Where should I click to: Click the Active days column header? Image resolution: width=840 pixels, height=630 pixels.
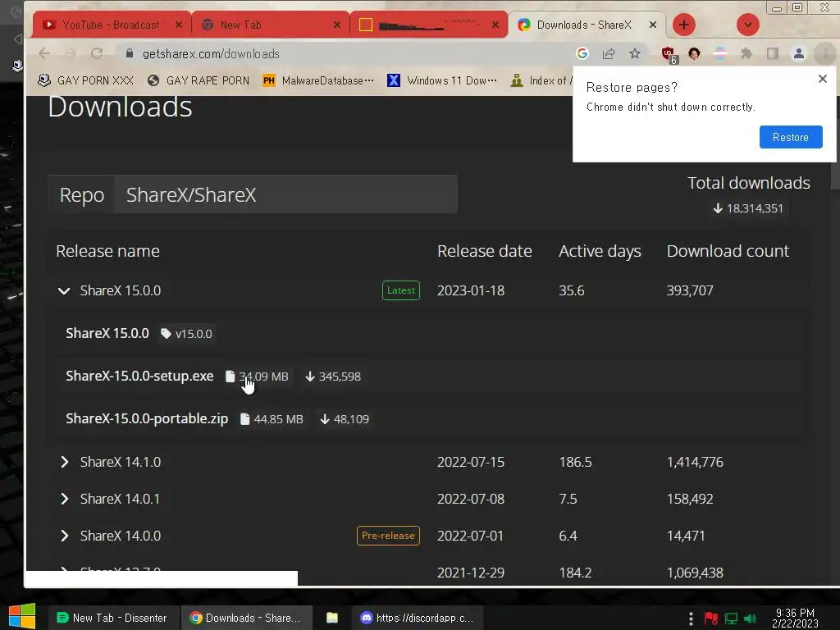(x=600, y=251)
